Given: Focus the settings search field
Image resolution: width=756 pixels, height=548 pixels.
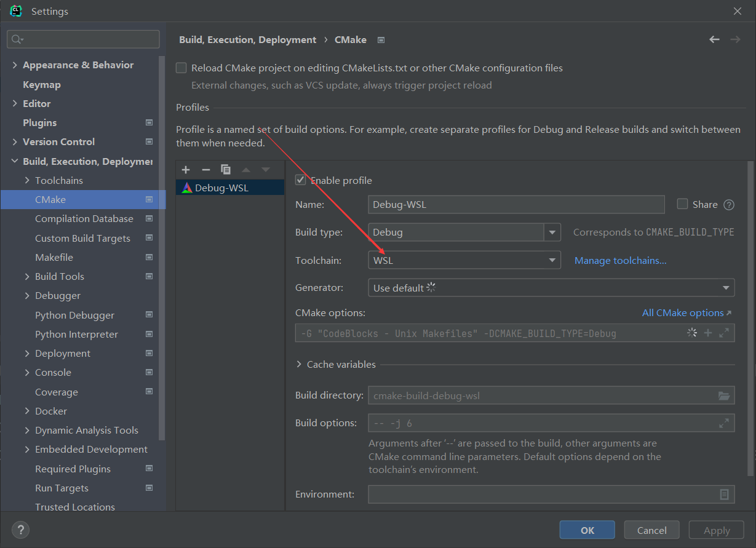Looking at the screenshot, I should pos(83,39).
